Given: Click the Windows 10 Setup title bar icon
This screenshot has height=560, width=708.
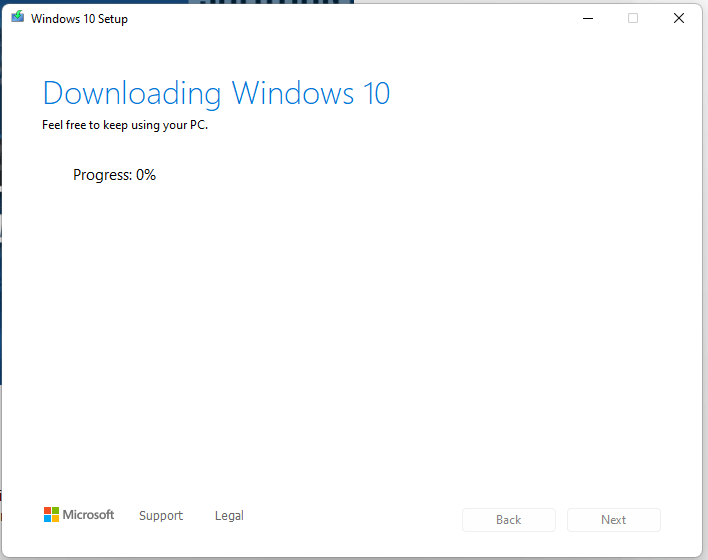Looking at the screenshot, I should (x=18, y=17).
